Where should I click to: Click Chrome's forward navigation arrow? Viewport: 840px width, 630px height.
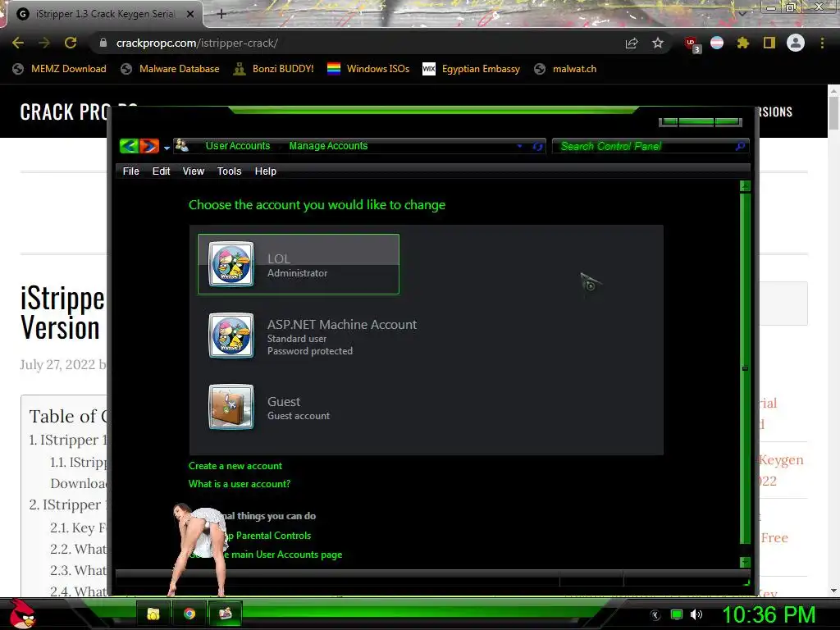pos(44,43)
